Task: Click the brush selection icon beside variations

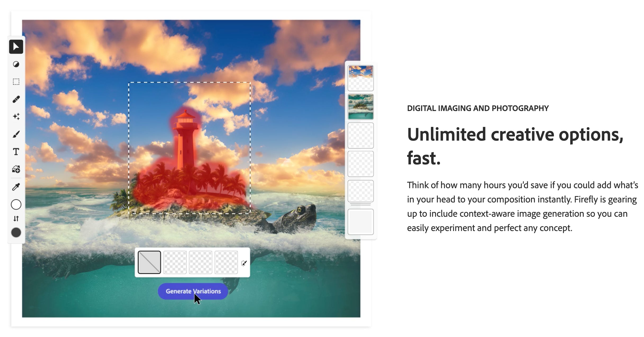Action: (x=244, y=263)
